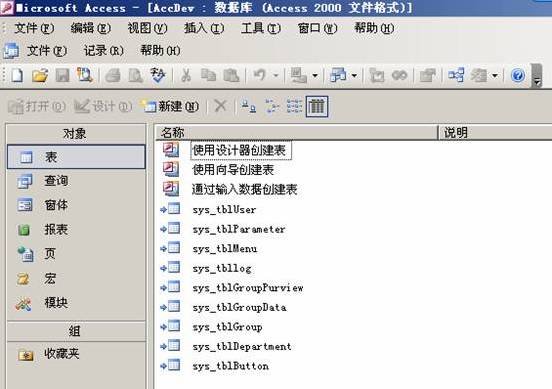Expand toolbar options chevron at the right end

pos(537,75)
